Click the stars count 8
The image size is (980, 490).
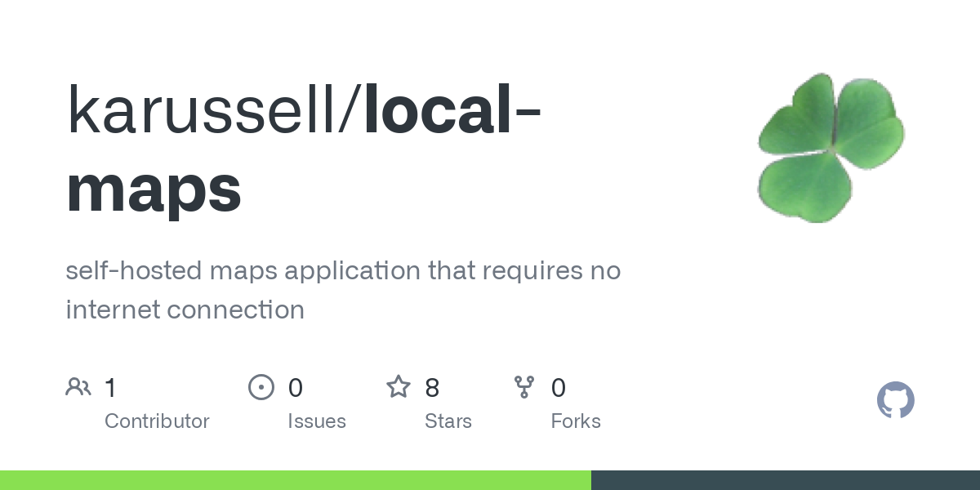433,387
